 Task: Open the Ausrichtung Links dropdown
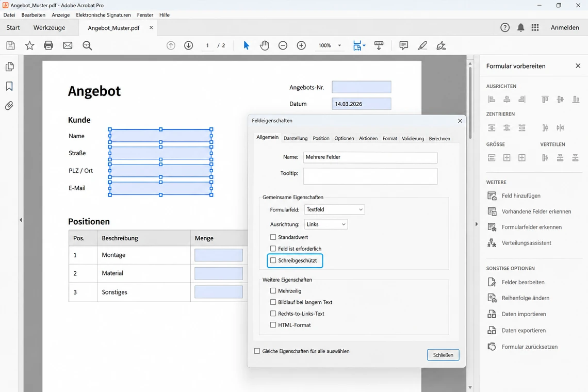click(325, 224)
